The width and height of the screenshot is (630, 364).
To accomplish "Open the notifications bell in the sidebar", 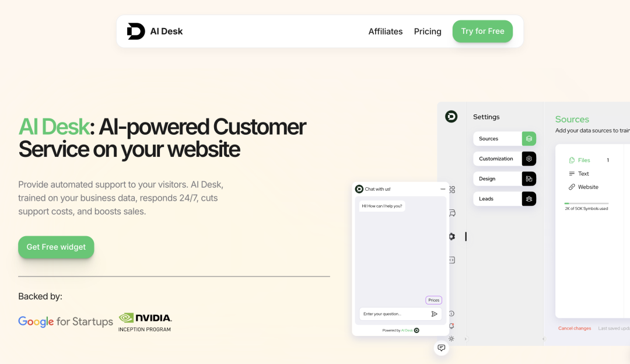I will coord(452,326).
